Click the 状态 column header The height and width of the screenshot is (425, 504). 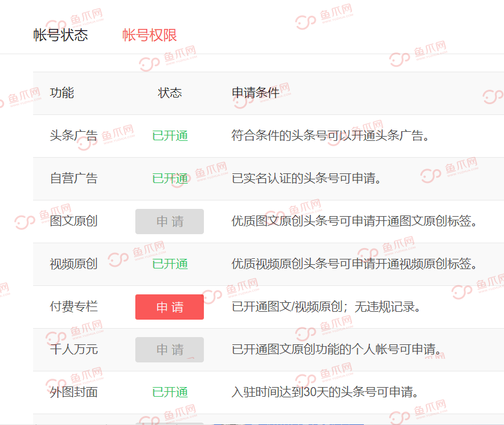pyautogui.click(x=170, y=93)
